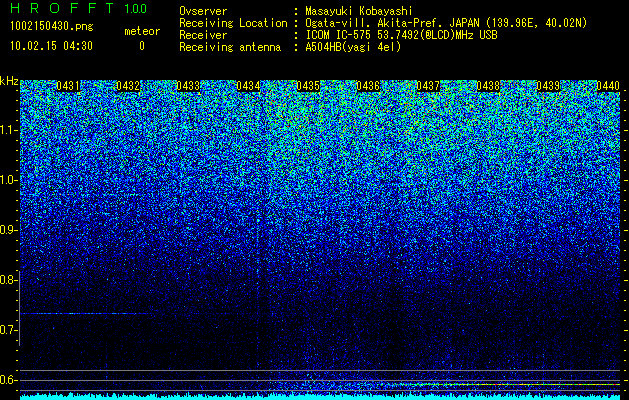Click the meteor count label
629x400 pixels.
pyautogui.click(x=142, y=31)
